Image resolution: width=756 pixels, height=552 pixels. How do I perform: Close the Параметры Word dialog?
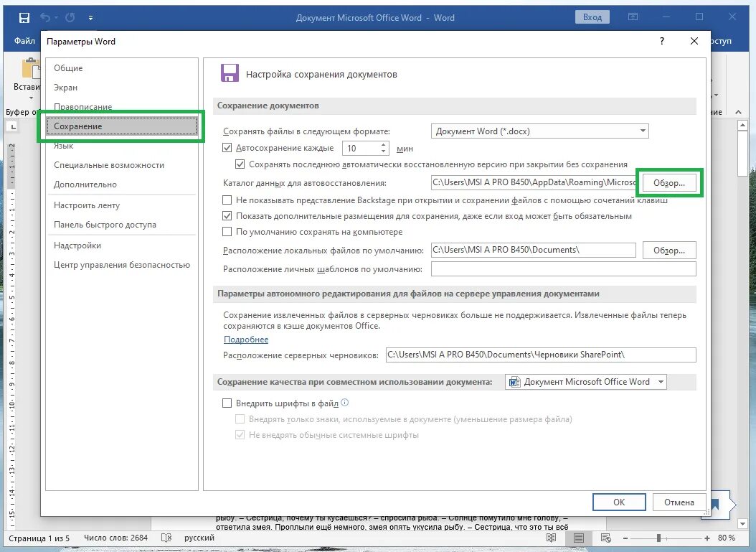(x=694, y=41)
